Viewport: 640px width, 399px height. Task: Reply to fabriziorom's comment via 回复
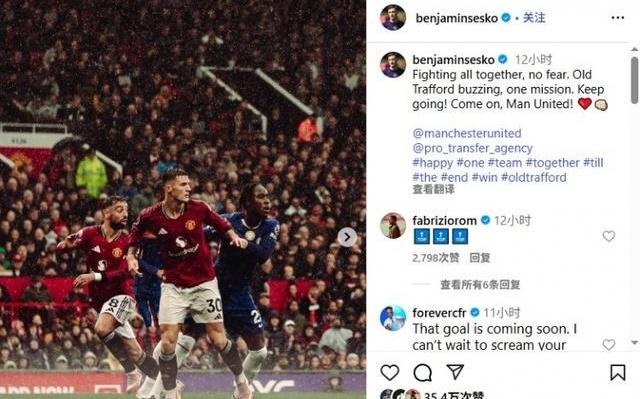click(480, 258)
